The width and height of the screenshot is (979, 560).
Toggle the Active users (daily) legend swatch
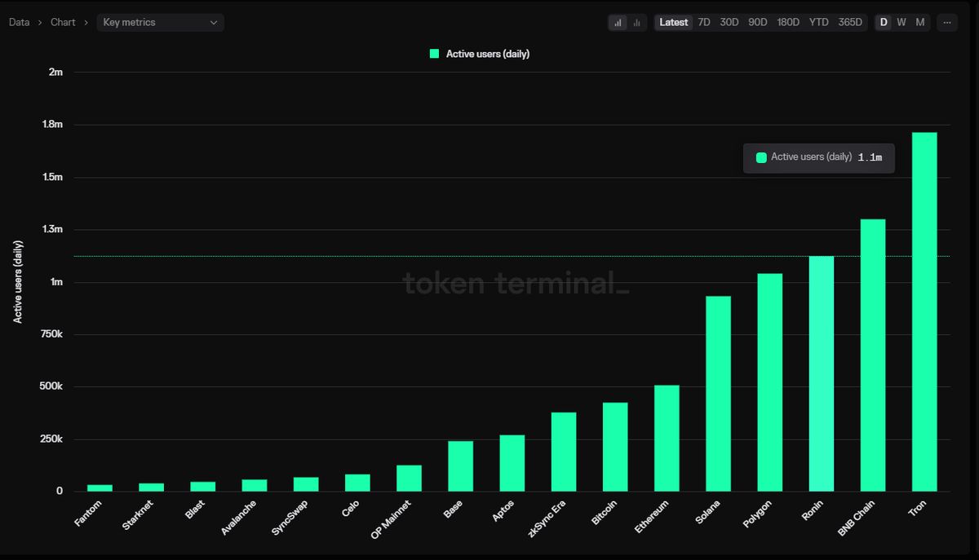pyautogui.click(x=435, y=54)
